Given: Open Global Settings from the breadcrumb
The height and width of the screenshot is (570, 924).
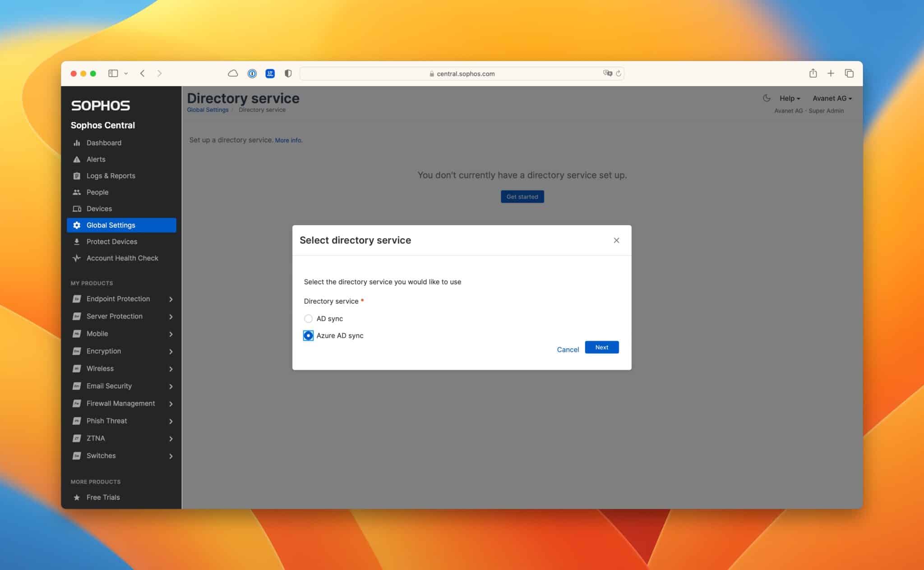Looking at the screenshot, I should (x=208, y=110).
